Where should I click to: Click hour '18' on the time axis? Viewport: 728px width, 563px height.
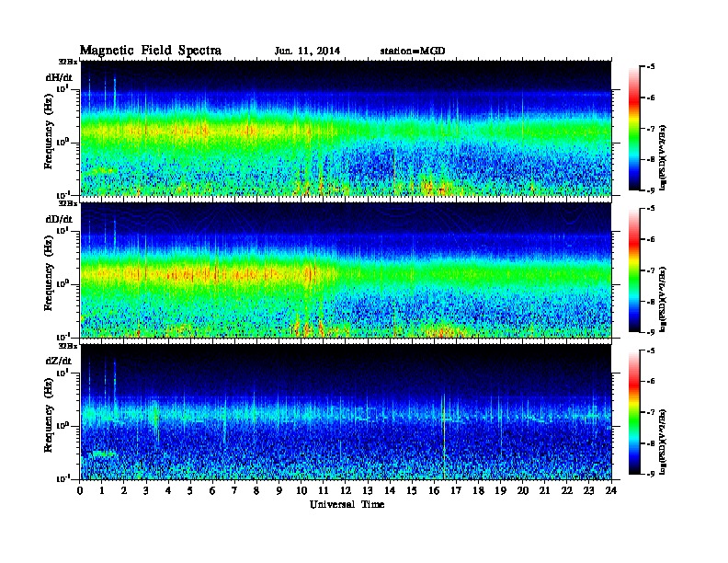(479, 490)
